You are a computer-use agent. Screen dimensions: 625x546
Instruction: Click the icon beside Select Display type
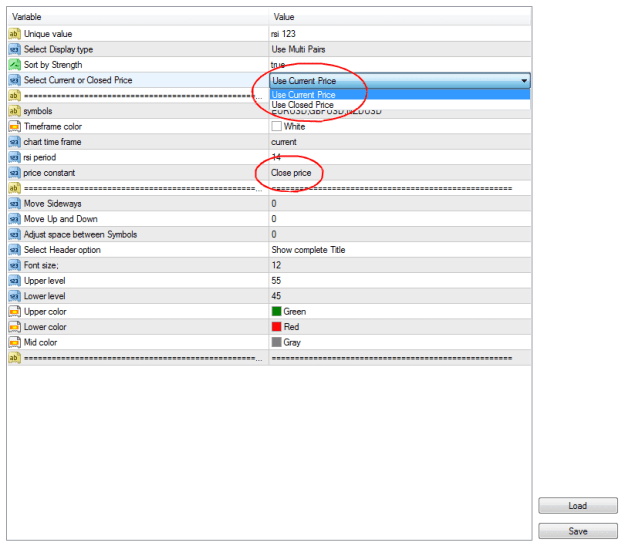[x=14, y=49]
